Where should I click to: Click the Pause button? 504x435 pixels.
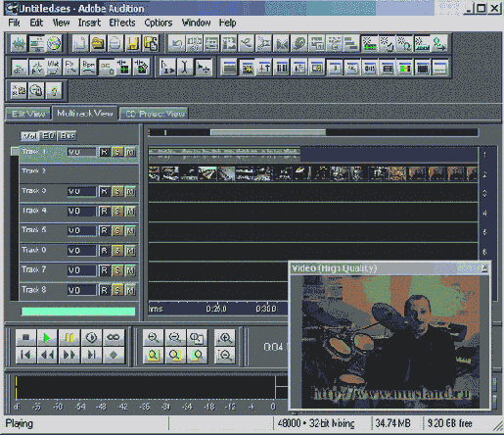(69, 337)
